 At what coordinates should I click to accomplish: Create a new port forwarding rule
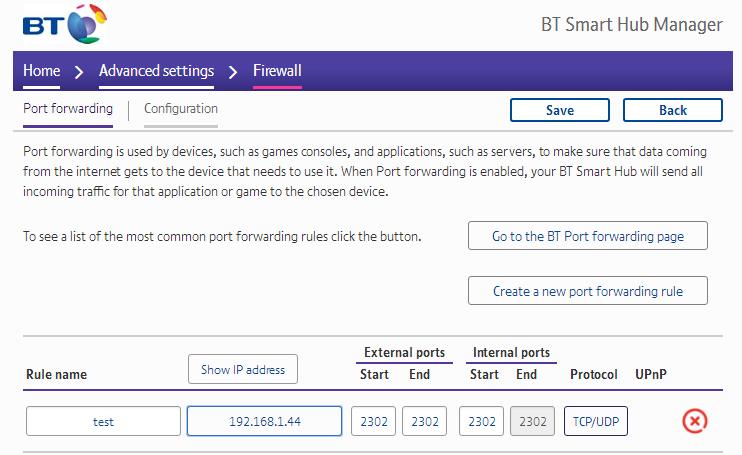coord(587,291)
